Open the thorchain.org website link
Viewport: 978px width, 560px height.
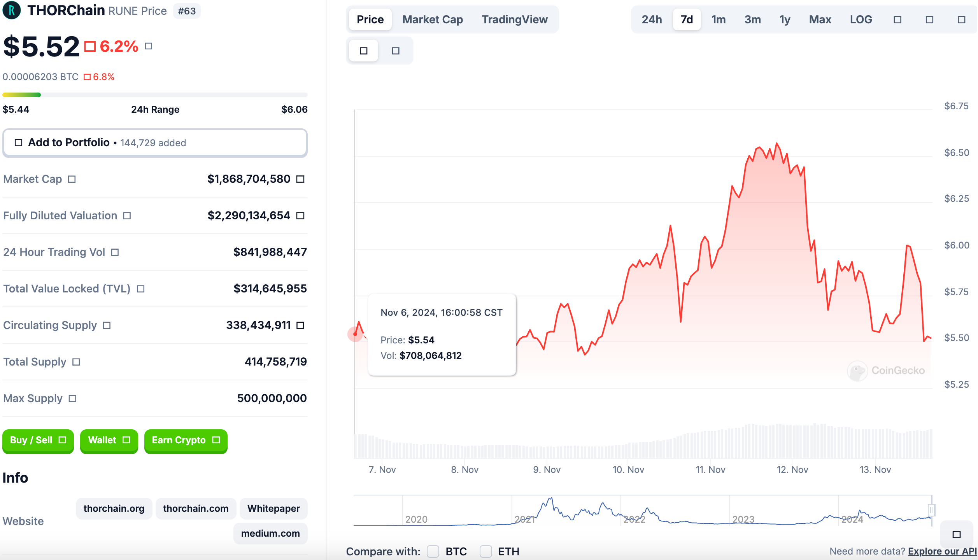click(x=114, y=509)
